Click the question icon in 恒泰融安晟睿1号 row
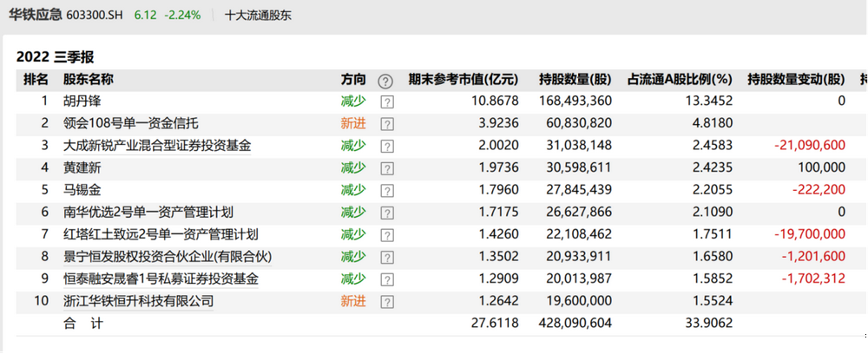 coord(387,279)
